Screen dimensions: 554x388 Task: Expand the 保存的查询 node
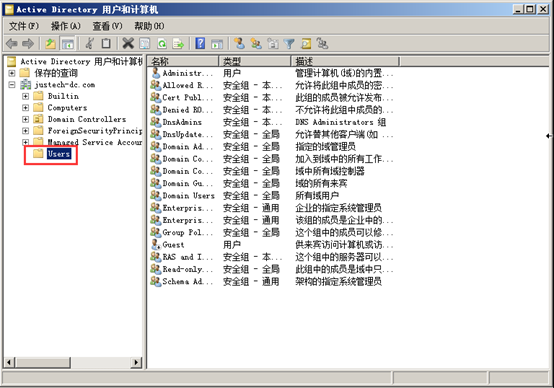coord(12,73)
